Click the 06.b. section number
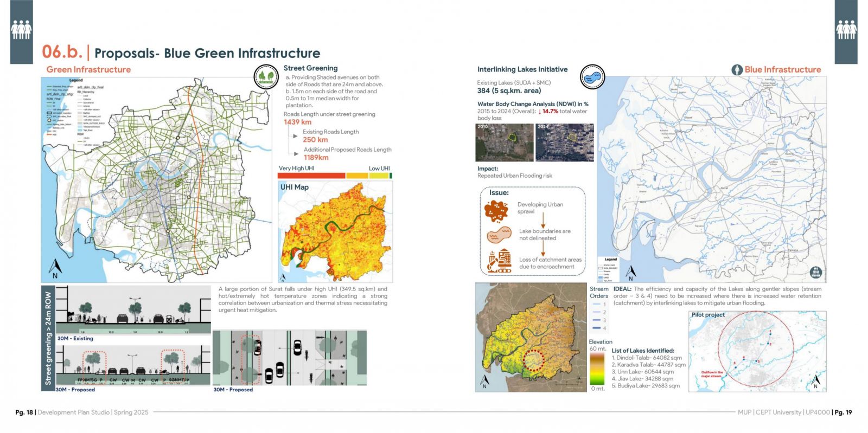 [x=62, y=52]
